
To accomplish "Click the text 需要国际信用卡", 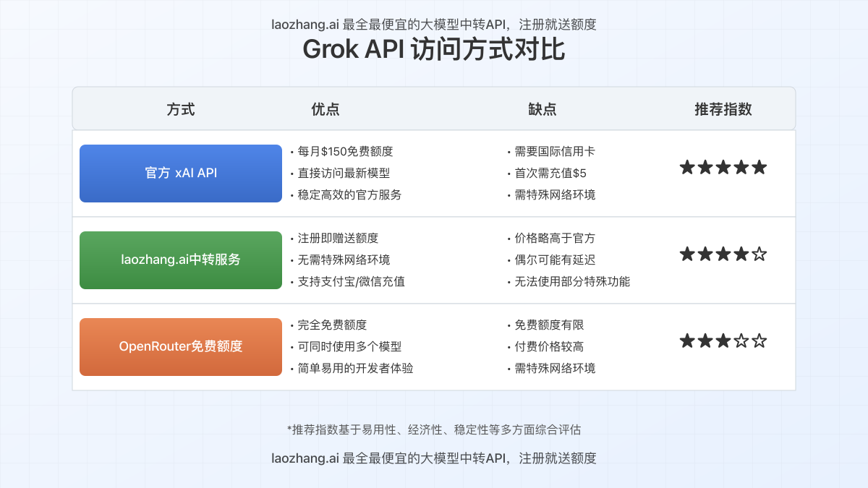I will (x=555, y=152).
